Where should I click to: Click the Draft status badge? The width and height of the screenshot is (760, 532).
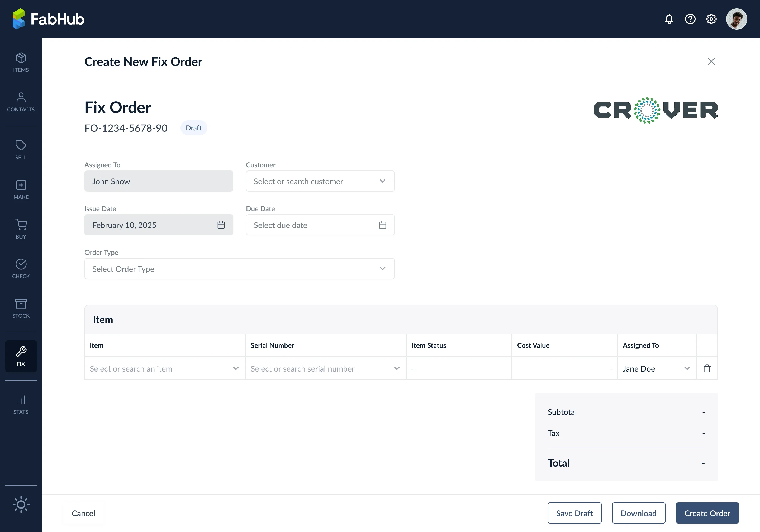(x=194, y=128)
